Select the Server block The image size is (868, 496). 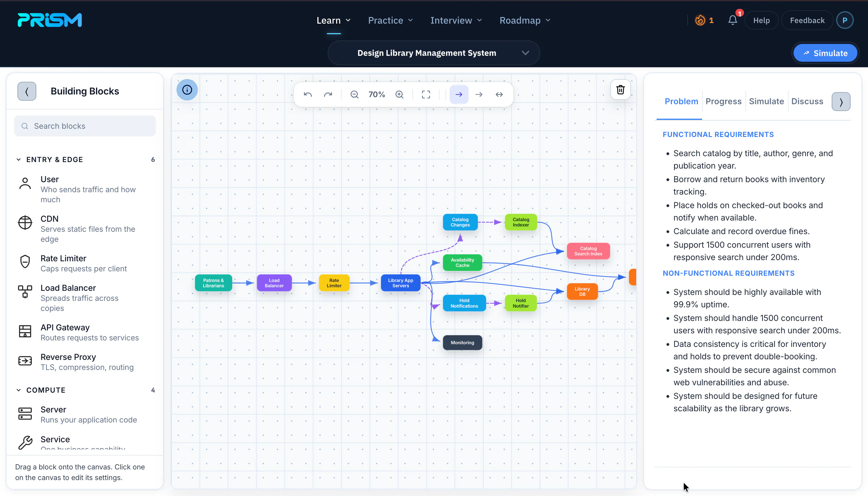tap(85, 414)
